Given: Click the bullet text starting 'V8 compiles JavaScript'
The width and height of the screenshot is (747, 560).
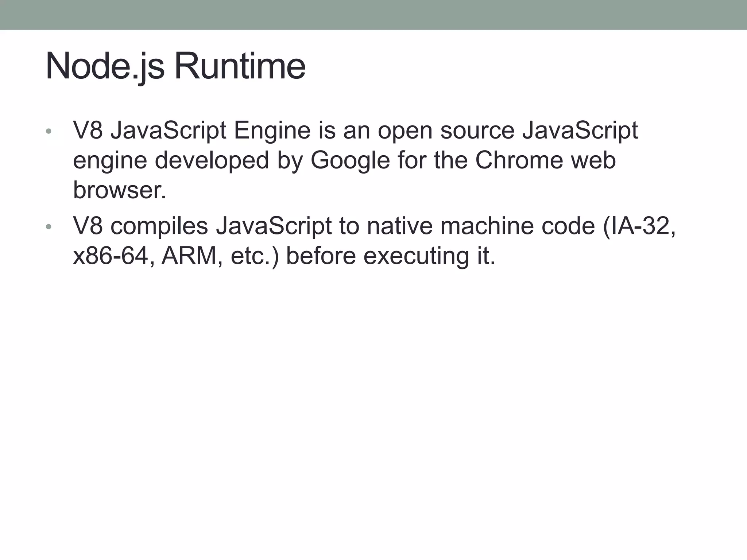Looking at the screenshot, I should click(x=375, y=241).
